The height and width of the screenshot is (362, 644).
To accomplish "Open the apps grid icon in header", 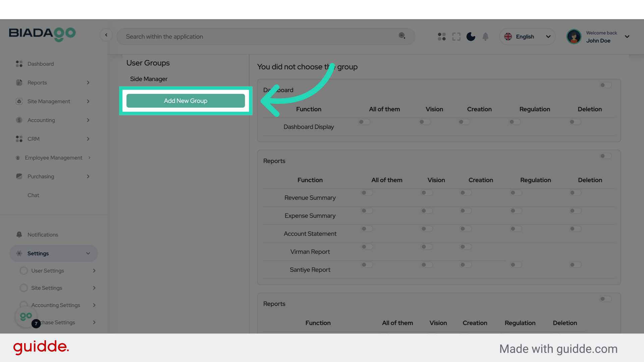I will tap(442, 37).
